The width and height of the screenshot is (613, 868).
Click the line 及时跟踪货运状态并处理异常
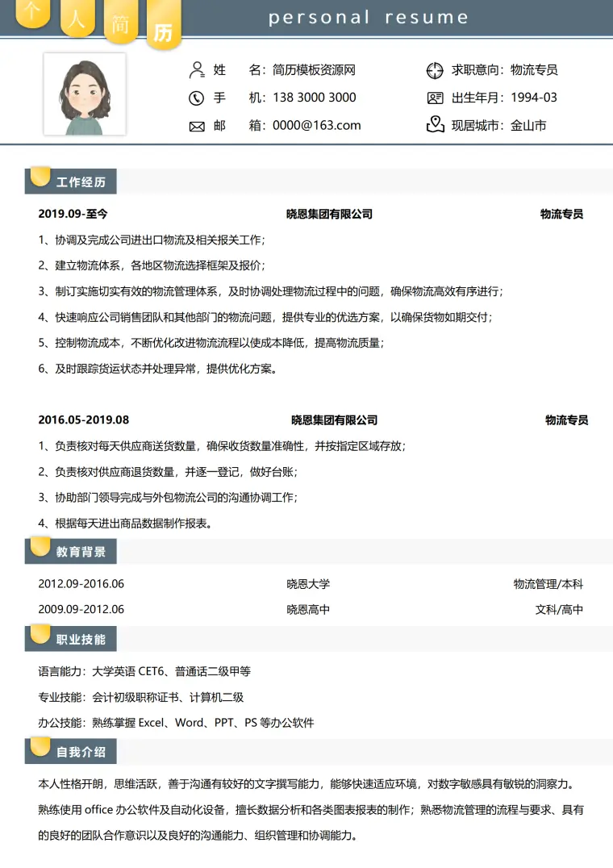(158, 369)
